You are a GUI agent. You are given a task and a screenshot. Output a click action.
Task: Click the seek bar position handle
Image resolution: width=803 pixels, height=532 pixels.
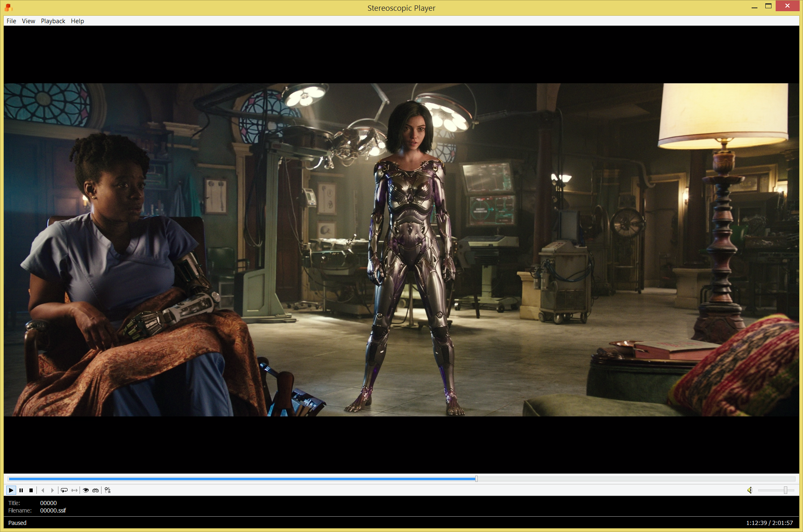pos(476,479)
